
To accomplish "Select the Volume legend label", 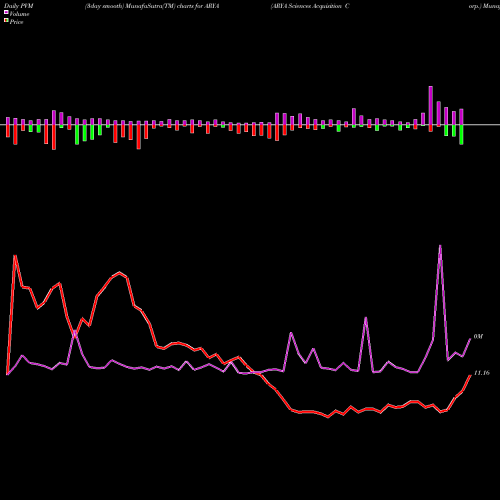I will coord(19,14).
